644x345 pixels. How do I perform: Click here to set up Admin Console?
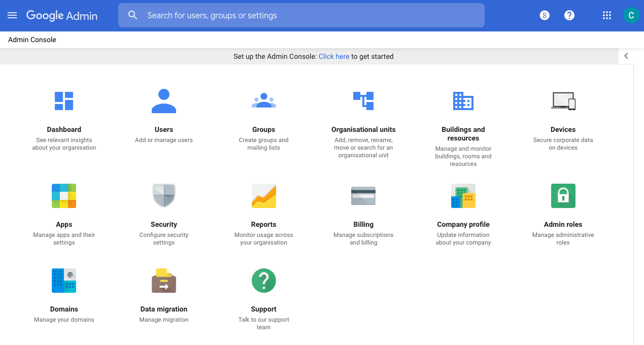pyautogui.click(x=333, y=56)
